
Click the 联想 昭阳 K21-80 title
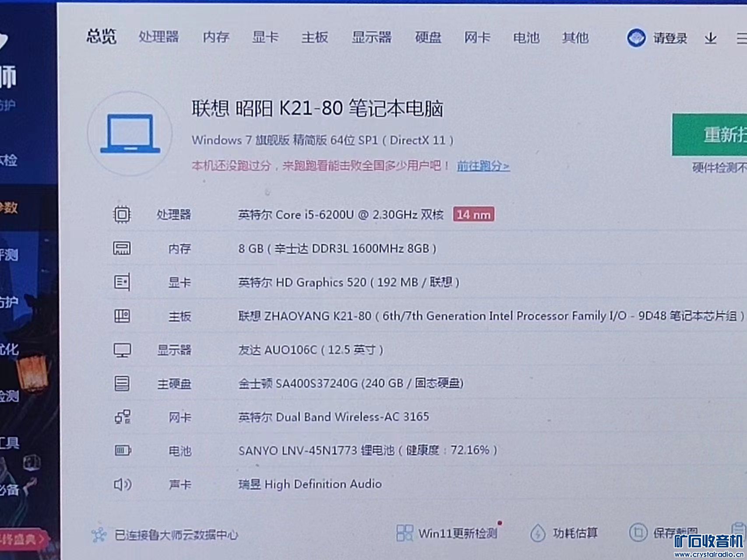click(317, 108)
